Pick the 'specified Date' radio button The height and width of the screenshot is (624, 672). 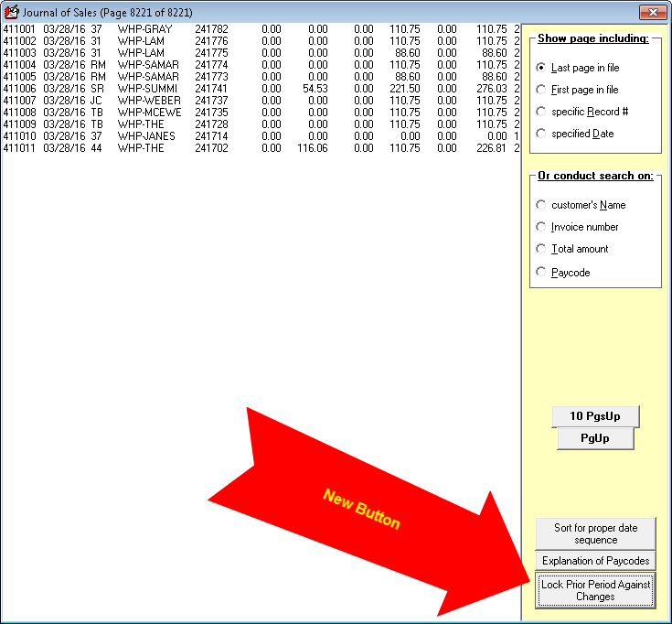(541, 134)
